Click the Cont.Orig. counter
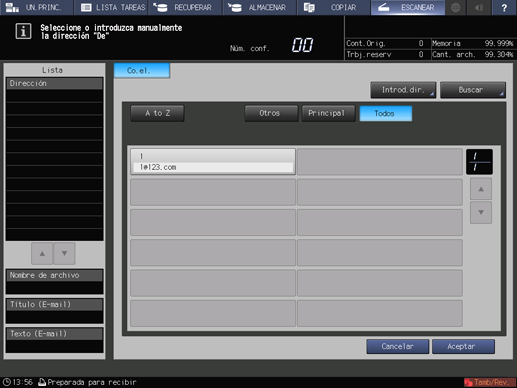Viewport: 517px width, 388px height. click(x=385, y=43)
